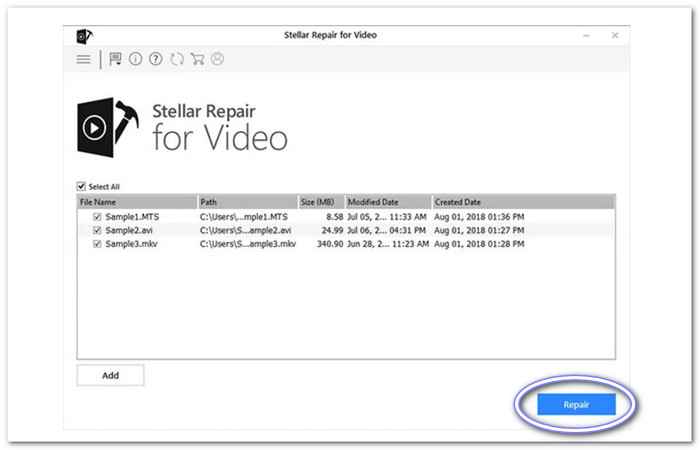Click created date Aug 01, 2018 01:27 PM
This screenshot has height=450, width=700.
tap(479, 230)
